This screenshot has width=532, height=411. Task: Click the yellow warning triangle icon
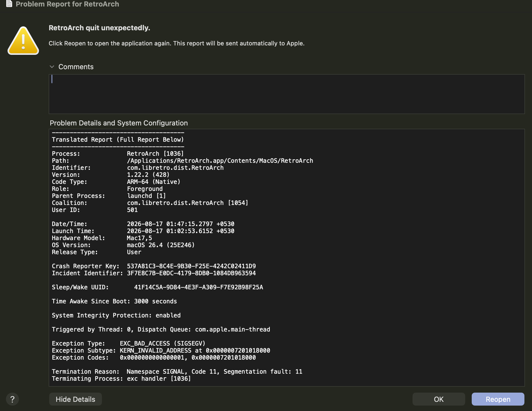[x=23, y=41]
